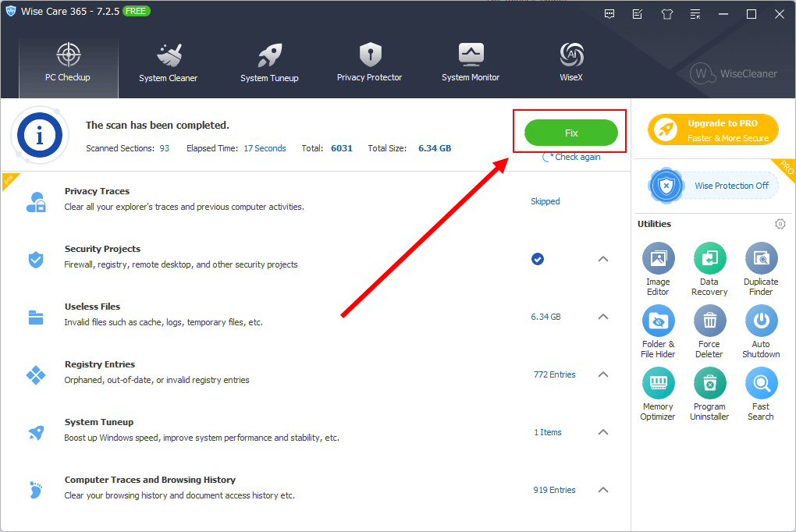
Task: Click the Security Projects shield icon
Action: tap(36, 260)
